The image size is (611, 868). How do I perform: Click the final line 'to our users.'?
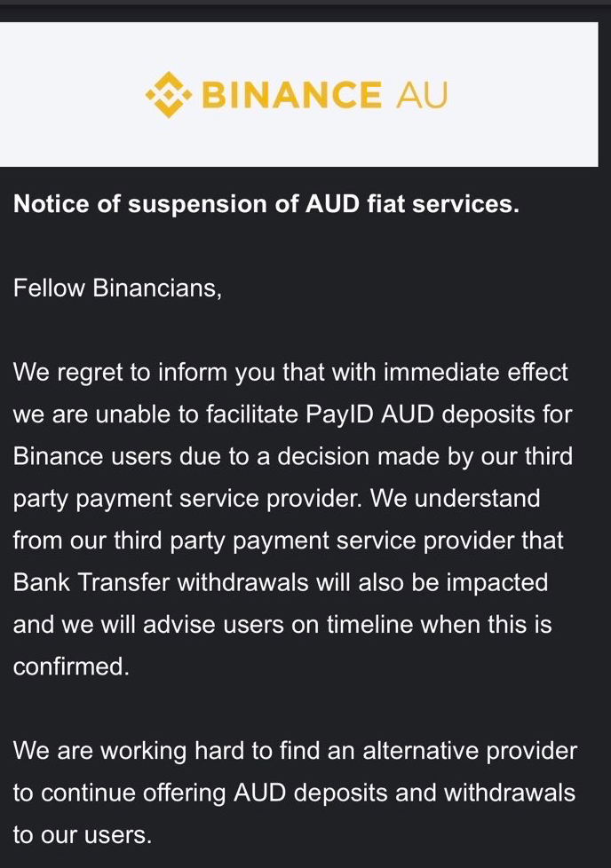tap(83, 835)
